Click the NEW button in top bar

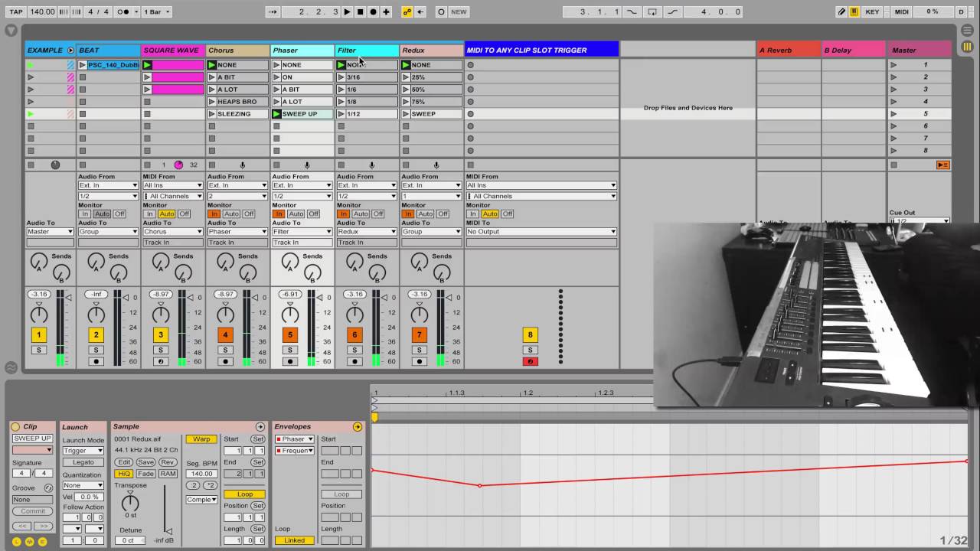click(x=459, y=11)
